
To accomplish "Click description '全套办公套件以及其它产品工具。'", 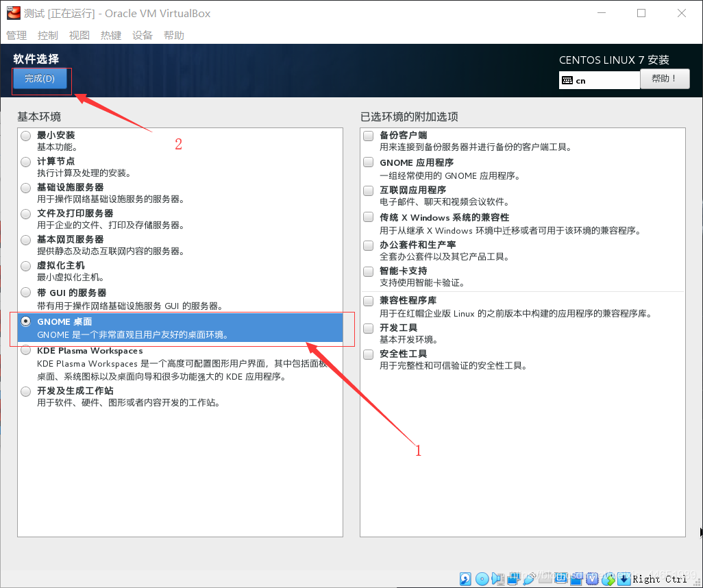I will click(x=444, y=256).
